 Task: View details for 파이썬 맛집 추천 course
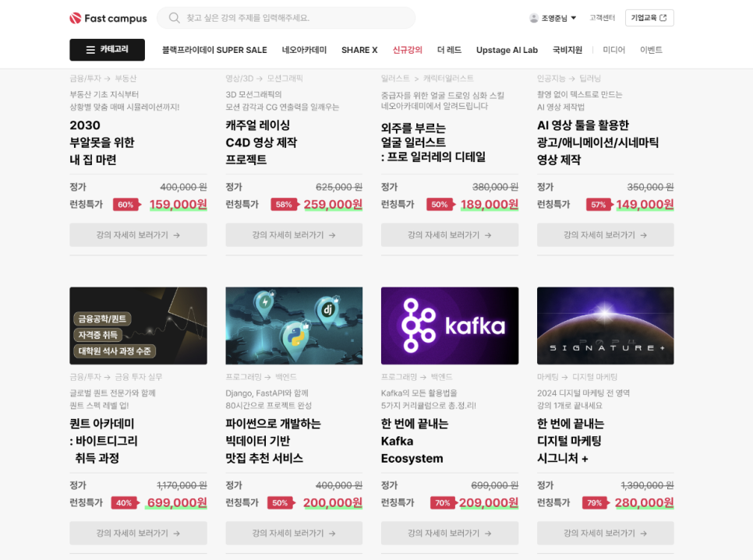click(x=294, y=533)
